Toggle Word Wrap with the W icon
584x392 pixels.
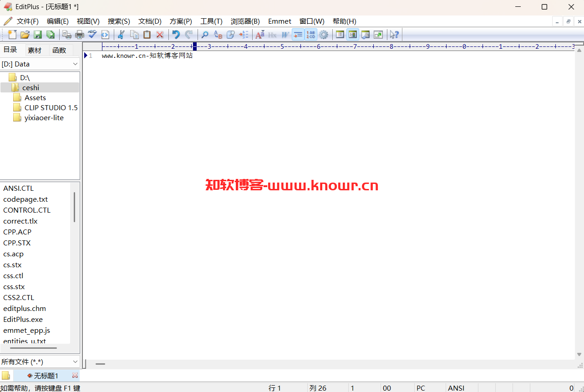(x=285, y=35)
